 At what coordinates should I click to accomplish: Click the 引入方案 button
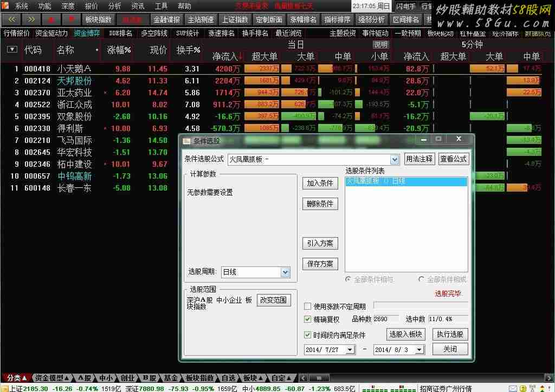(x=320, y=243)
